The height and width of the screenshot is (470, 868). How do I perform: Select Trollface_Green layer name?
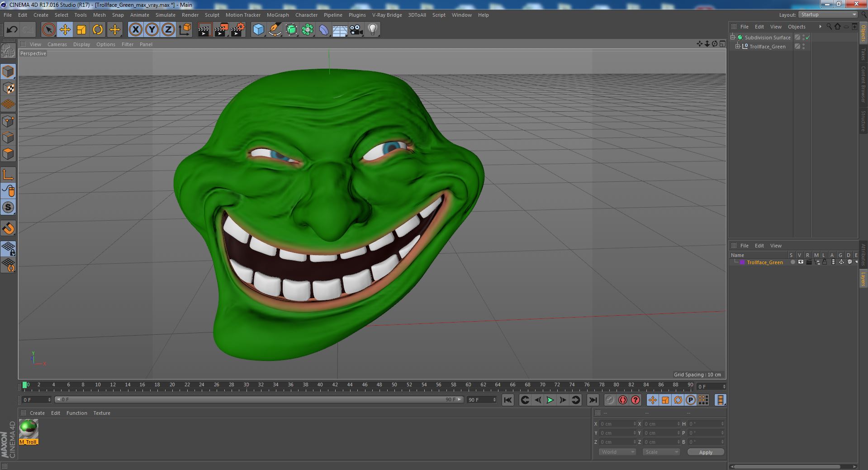click(x=765, y=262)
